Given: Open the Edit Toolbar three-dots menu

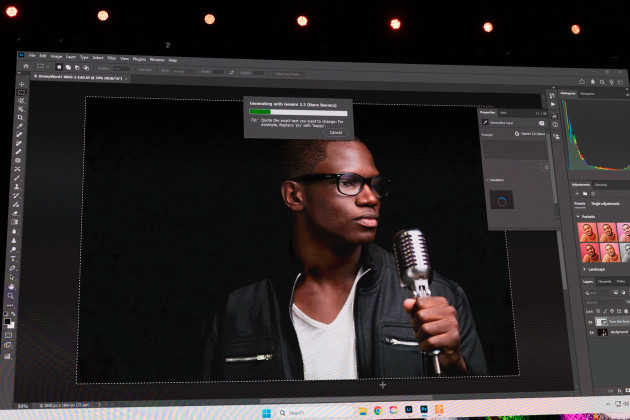Looking at the screenshot, I should click(10, 305).
